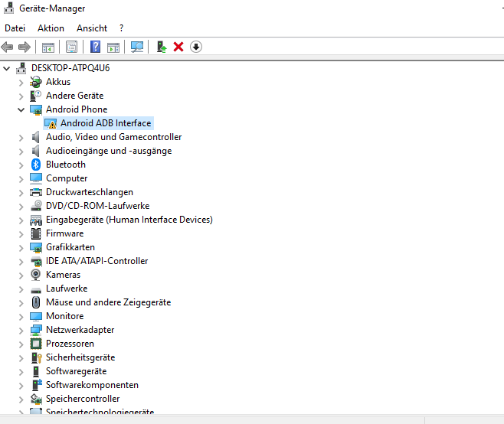Expand the Andere Geräte category
504x424 pixels.
[21, 96]
